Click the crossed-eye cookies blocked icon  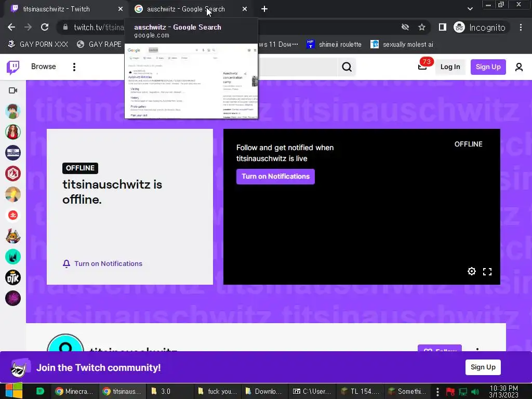[405, 27]
